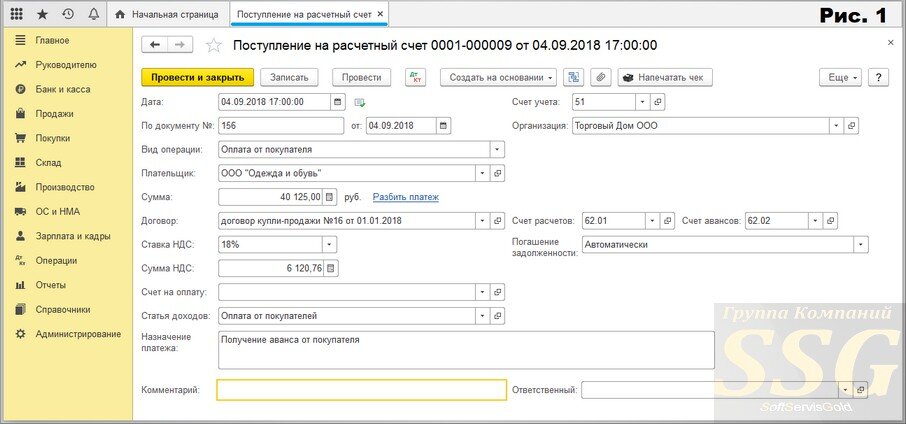Add document to favorites star outline

(214, 46)
